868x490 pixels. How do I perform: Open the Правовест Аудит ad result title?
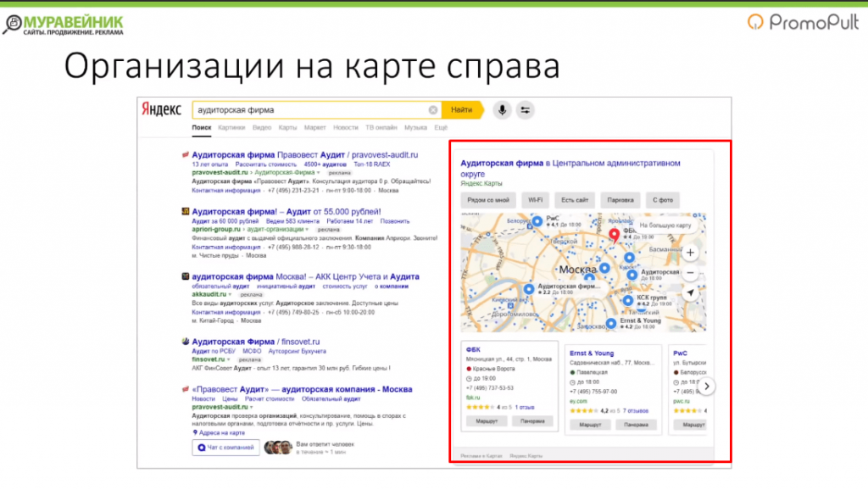pyautogui.click(x=305, y=155)
